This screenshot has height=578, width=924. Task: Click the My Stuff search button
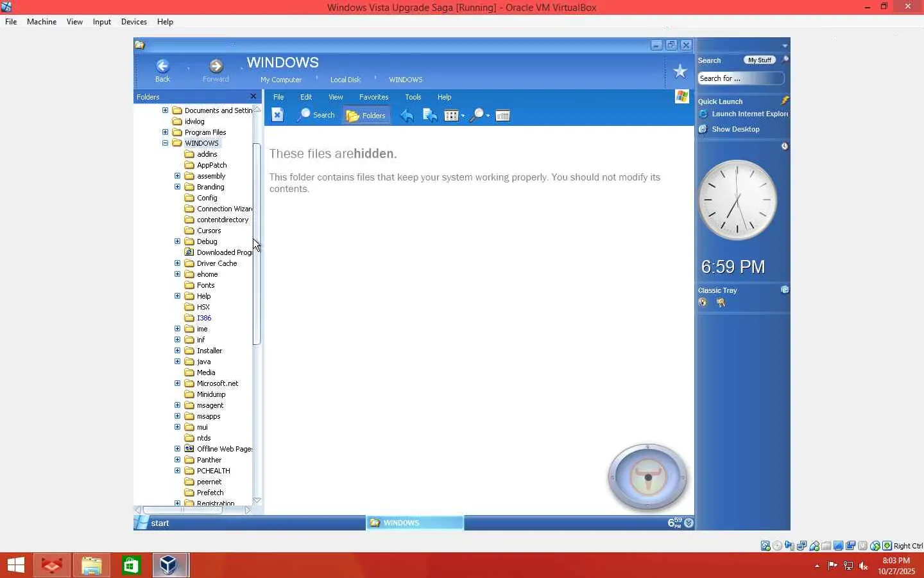pyautogui.click(x=760, y=60)
